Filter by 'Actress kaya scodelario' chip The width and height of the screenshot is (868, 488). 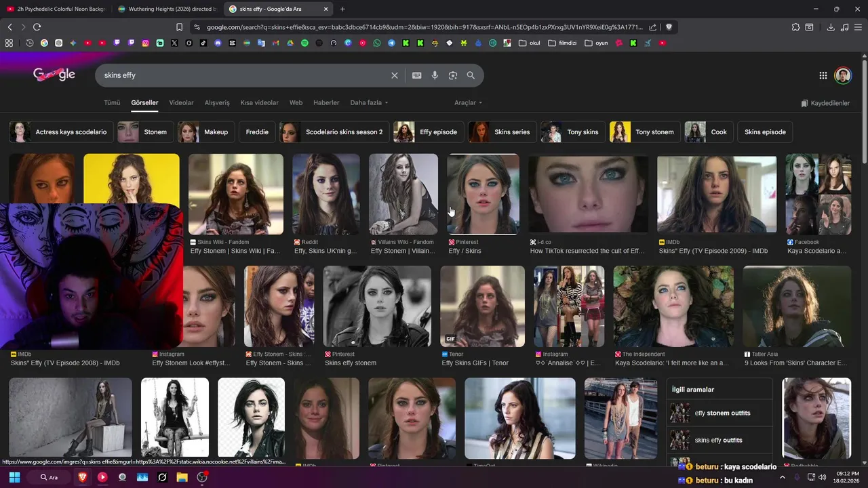[60, 132]
